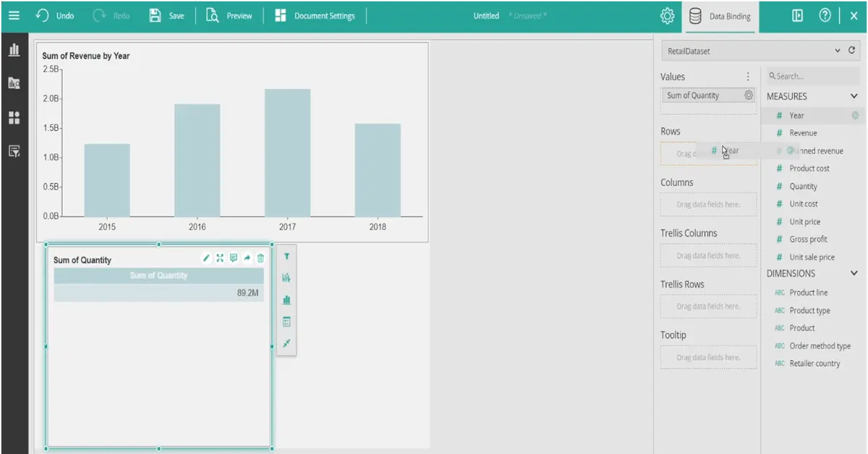
Task: Click the field Search box
Action: (812, 76)
